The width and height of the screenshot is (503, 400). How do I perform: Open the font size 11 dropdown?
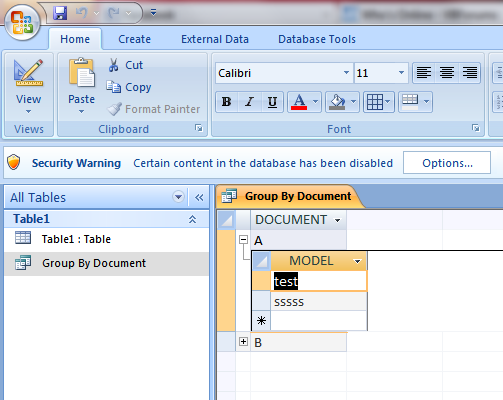point(401,73)
